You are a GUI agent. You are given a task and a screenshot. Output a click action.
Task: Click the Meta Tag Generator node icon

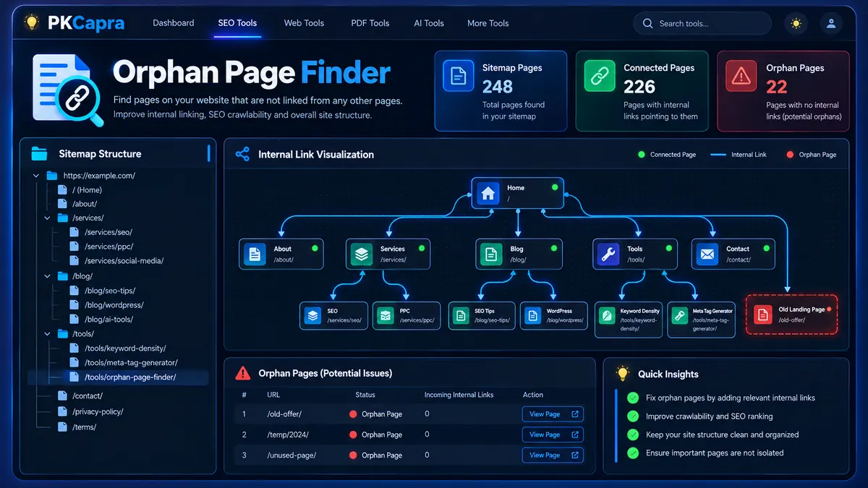pos(679,316)
